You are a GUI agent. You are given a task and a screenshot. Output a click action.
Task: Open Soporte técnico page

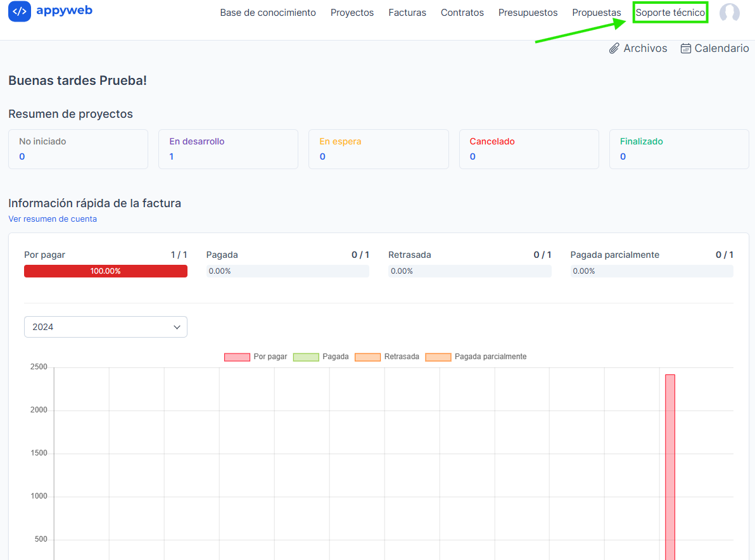click(x=670, y=13)
